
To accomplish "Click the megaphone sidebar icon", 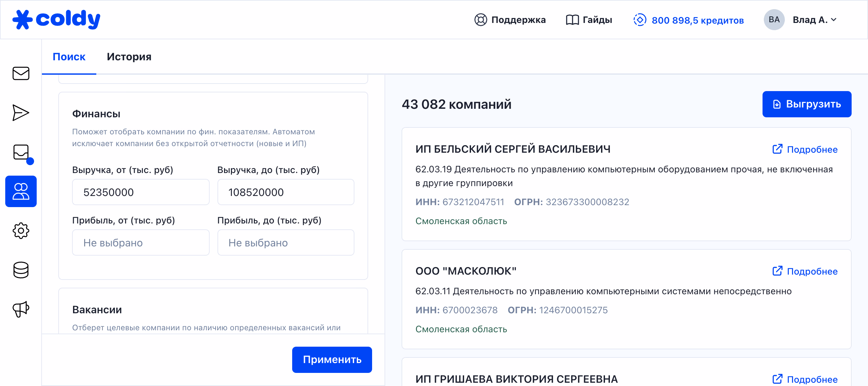I will 21,309.
